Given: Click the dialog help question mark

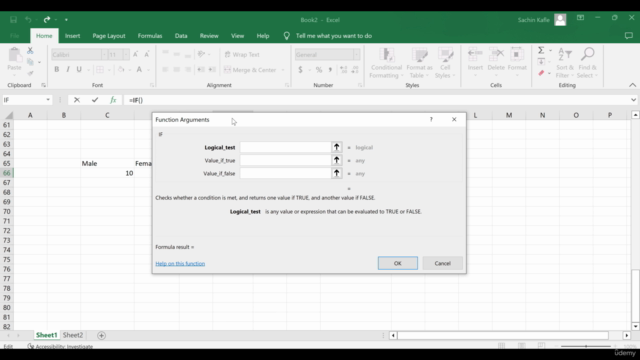Looking at the screenshot, I should pos(431,120).
